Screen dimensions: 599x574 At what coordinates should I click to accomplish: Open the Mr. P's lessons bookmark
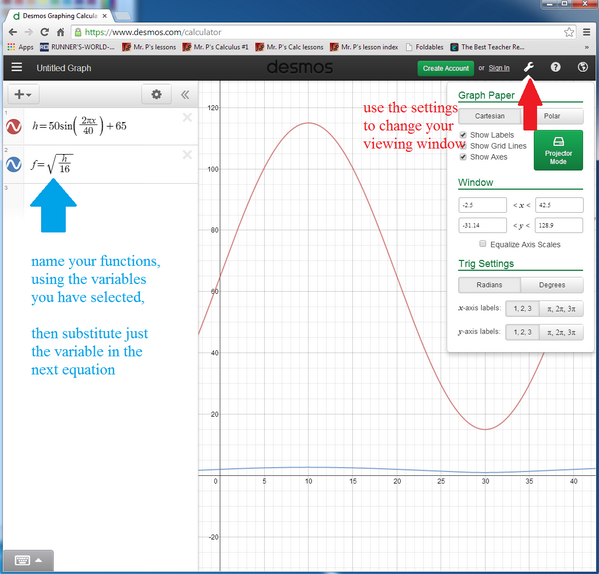pyautogui.click(x=149, y=47)
